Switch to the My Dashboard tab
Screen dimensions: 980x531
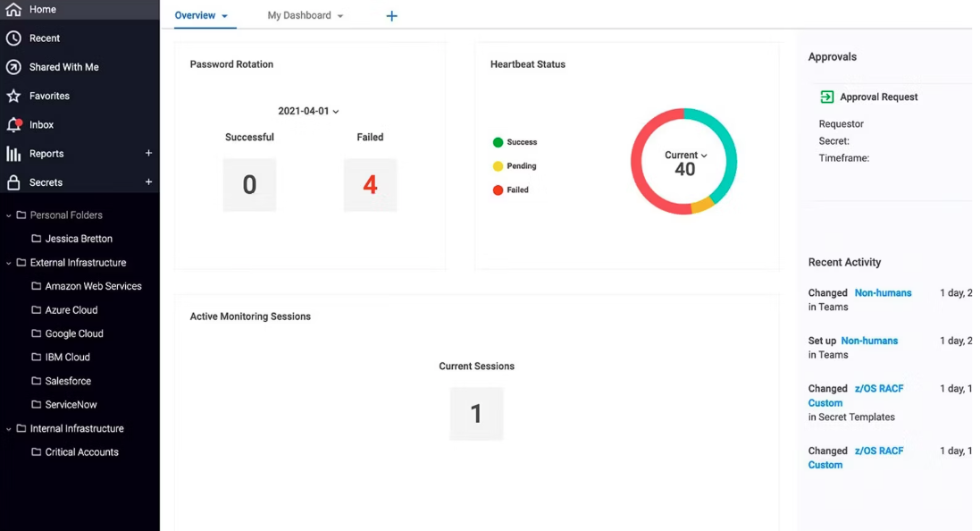[299, 15]
